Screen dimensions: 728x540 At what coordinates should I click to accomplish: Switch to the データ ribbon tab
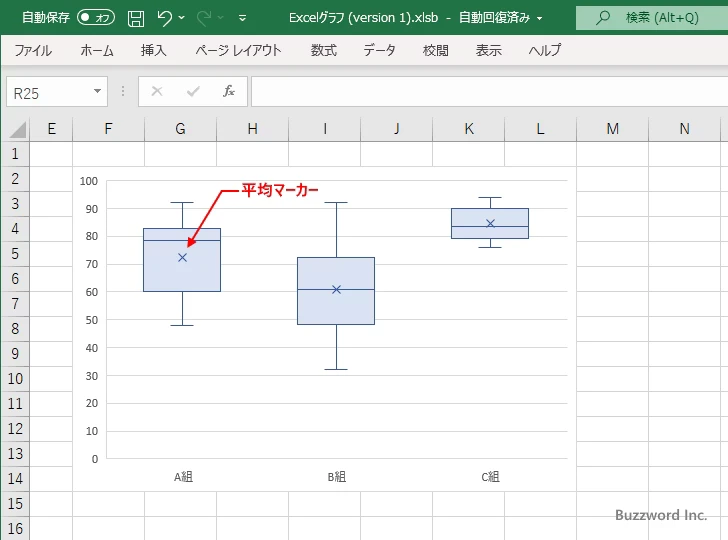point(379,50)
